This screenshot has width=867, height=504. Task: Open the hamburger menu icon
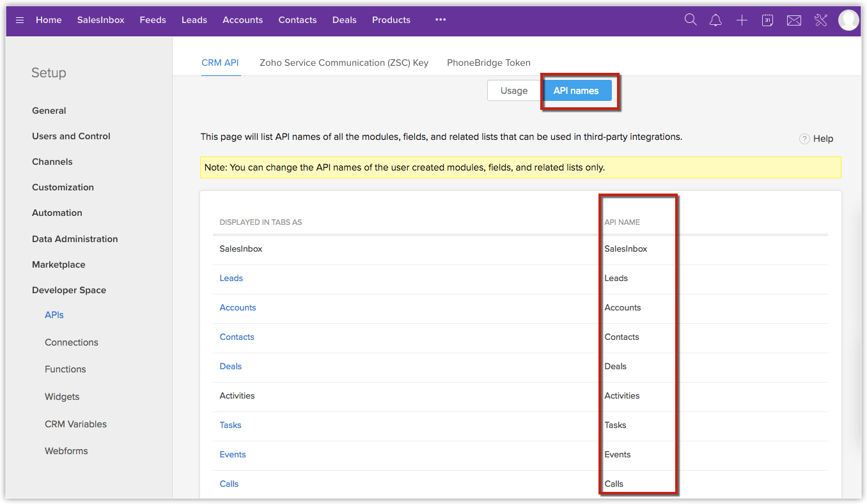tap(20, 20)
